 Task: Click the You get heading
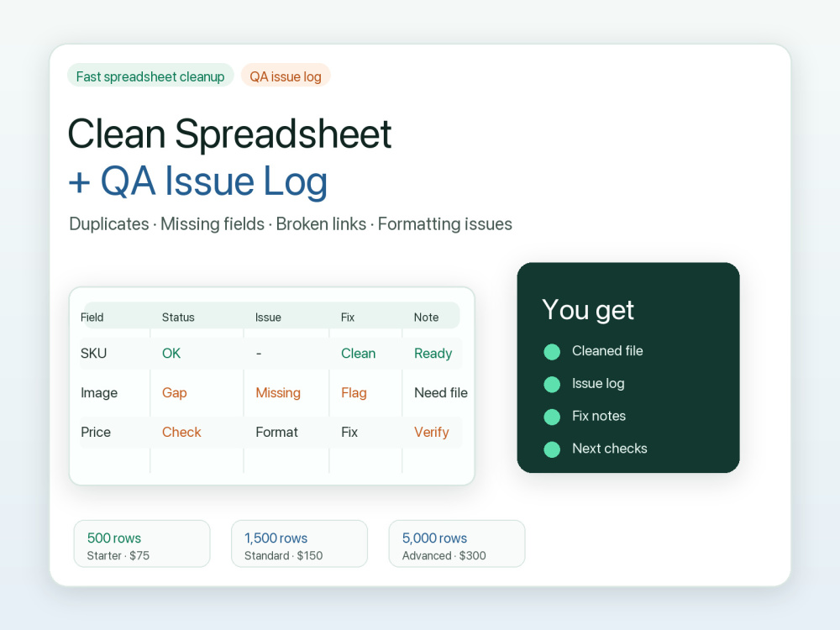point(588,310)
